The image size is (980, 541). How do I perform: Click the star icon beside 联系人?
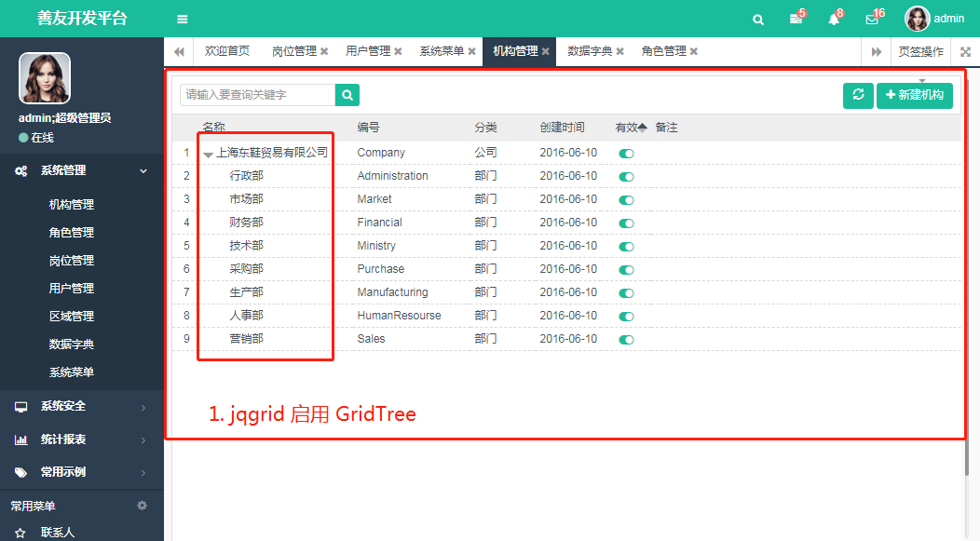pos(20,533)
